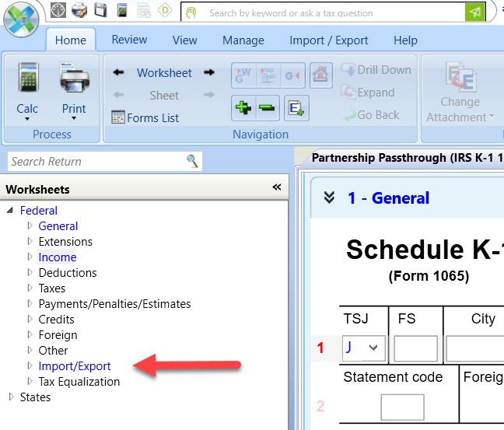This screenshot has height=430, width=504.
Task: Open the Forms List
Action: point(145,118)
